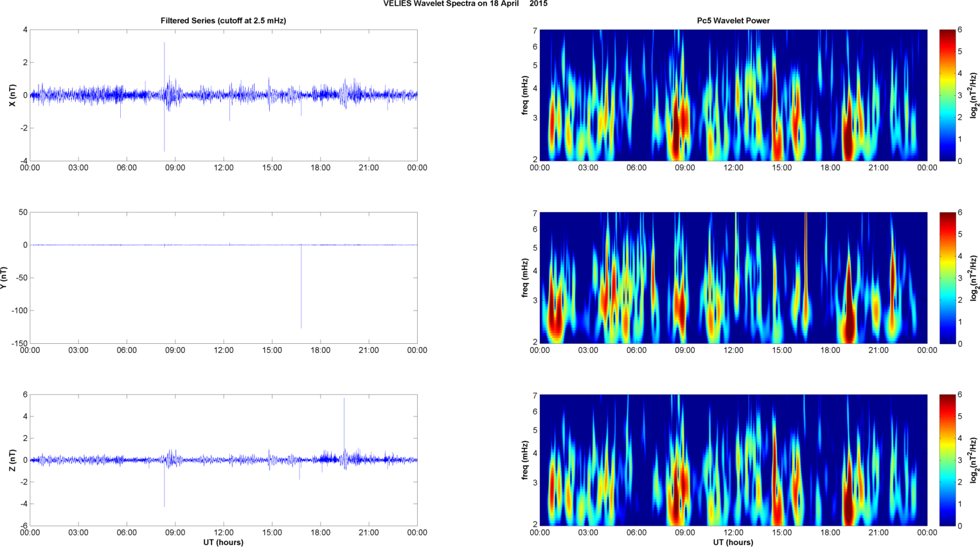Click the "-4" tick on the X (nT) axis
Viewport: 980px width, 547px height.
point(23,161)
